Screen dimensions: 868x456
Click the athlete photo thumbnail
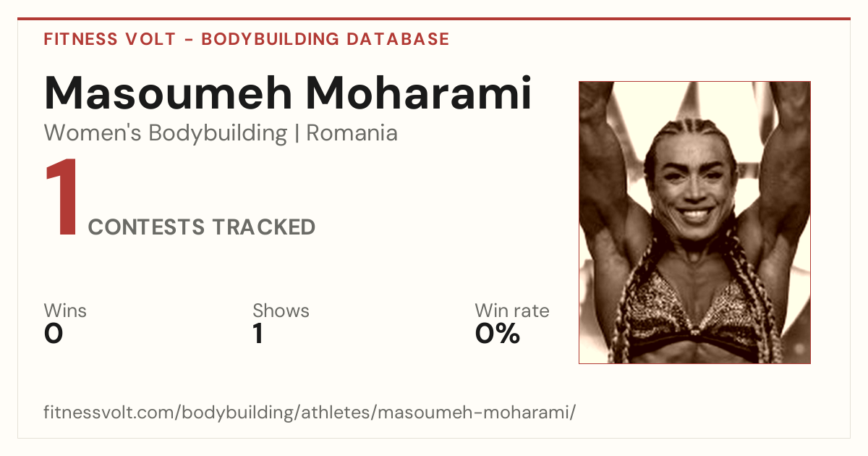[x=694, y=222]
